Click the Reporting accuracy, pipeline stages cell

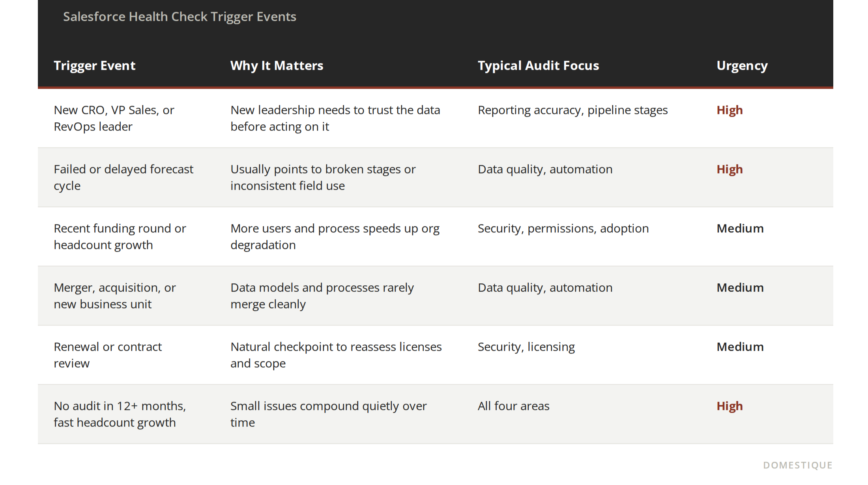572,110
